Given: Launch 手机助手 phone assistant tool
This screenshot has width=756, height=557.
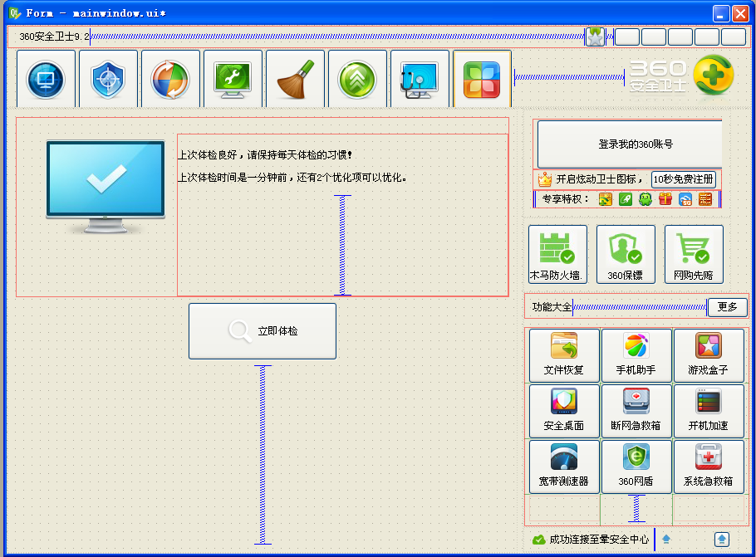Looking at the screenshot, I should 636,355.
